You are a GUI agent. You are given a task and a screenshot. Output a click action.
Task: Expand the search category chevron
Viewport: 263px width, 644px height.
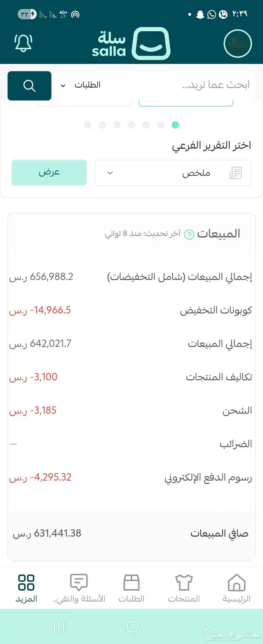coord(63,85)
